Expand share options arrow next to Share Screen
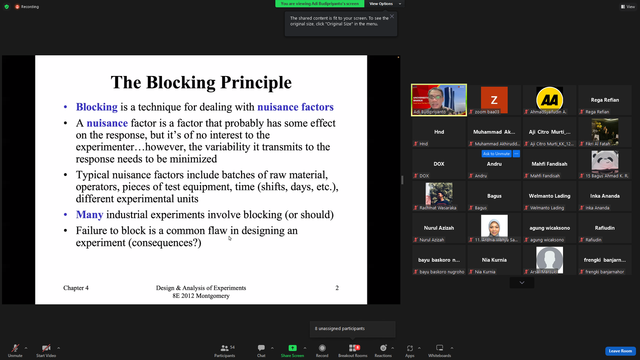The height and width of the screenshot is (360, 640). [305, 348]
